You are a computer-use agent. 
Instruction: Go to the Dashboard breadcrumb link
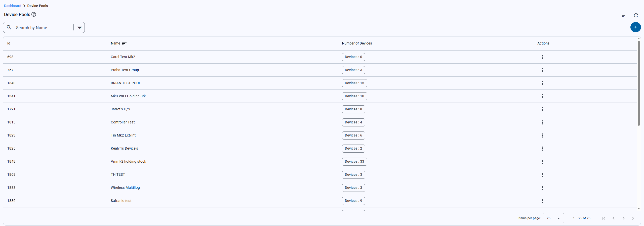(13, 6)
